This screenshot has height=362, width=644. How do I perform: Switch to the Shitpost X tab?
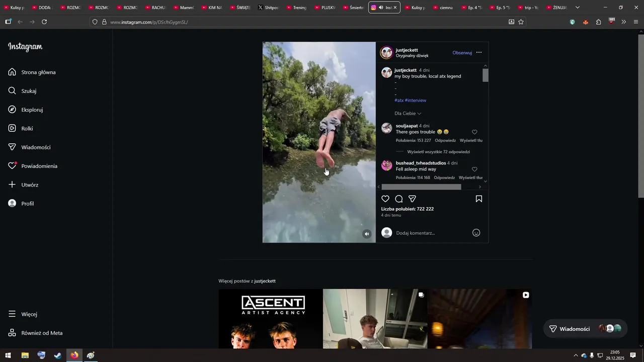tap(268, 8)
